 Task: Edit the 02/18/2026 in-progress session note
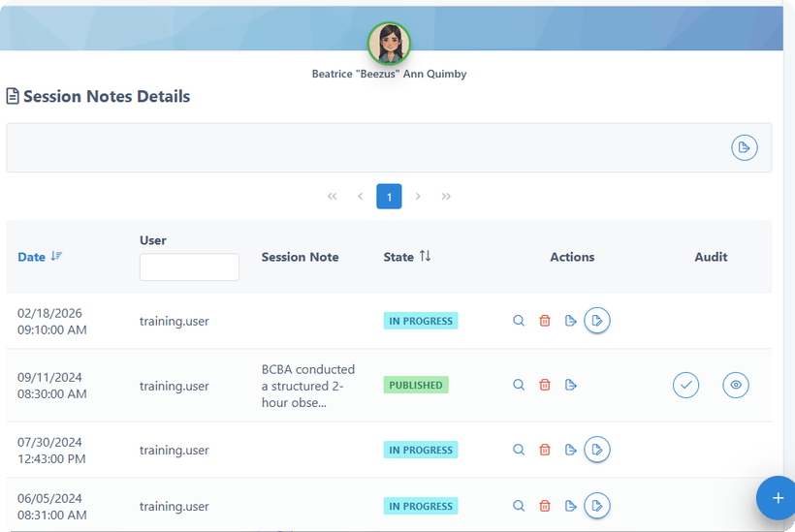tap(597, 320)
